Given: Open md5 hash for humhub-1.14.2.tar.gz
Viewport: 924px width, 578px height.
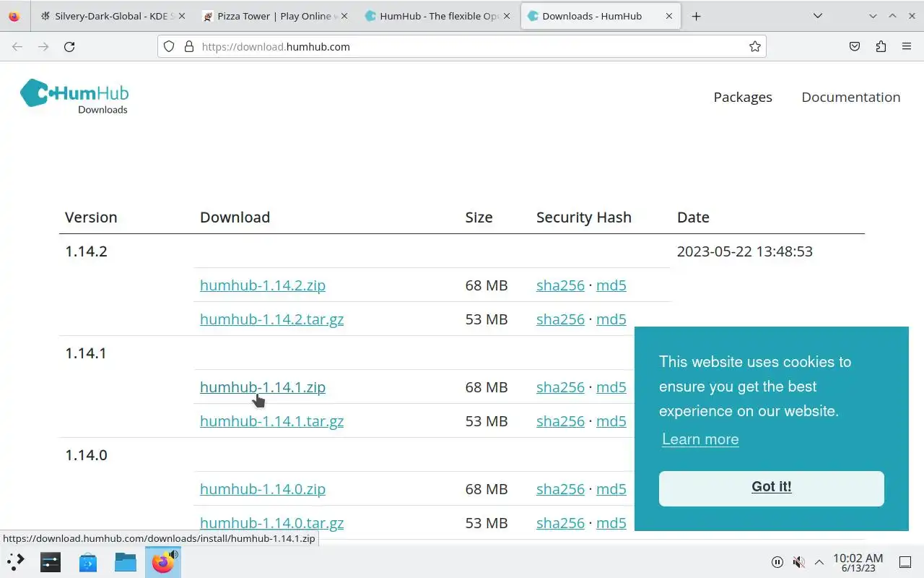Looking at the screenshot, I should click(611, 319).
